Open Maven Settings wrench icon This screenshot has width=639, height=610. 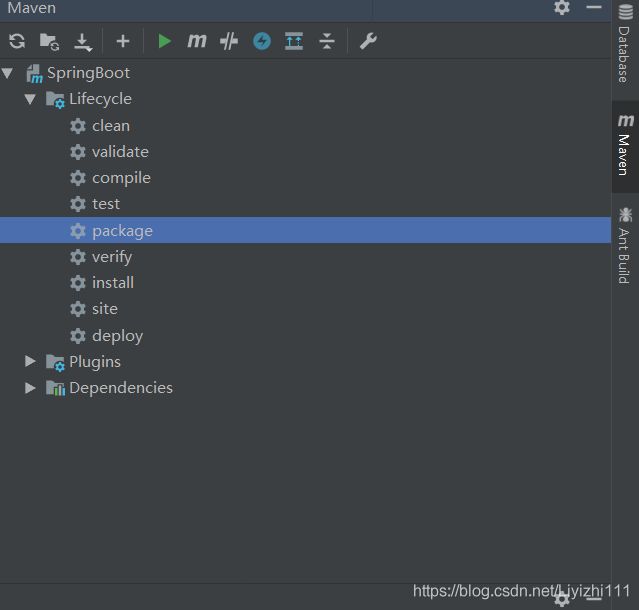point(368,41)
